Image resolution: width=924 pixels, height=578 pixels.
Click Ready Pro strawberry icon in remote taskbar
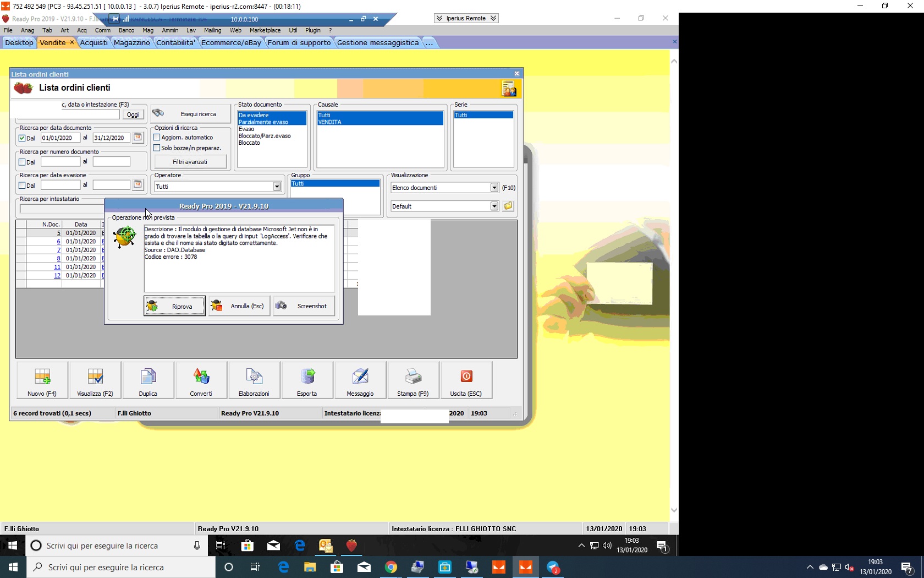351,546
